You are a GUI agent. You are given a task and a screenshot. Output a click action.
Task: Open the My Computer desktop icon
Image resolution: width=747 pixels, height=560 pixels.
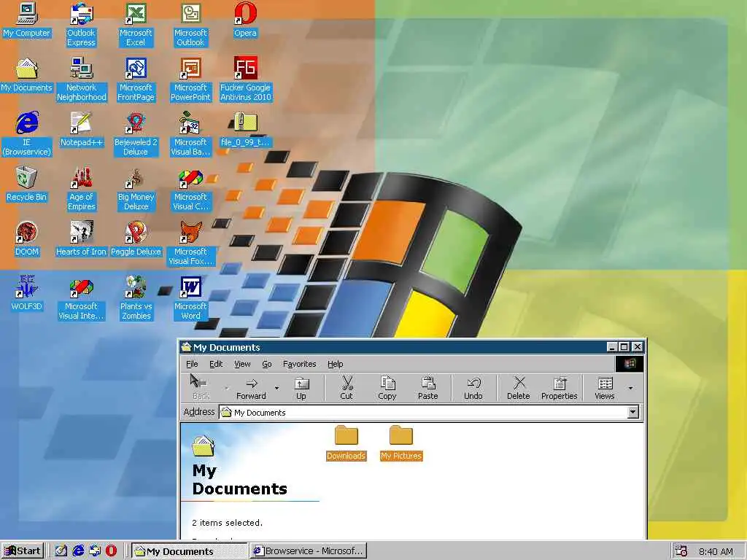click(x=27, y=21)
